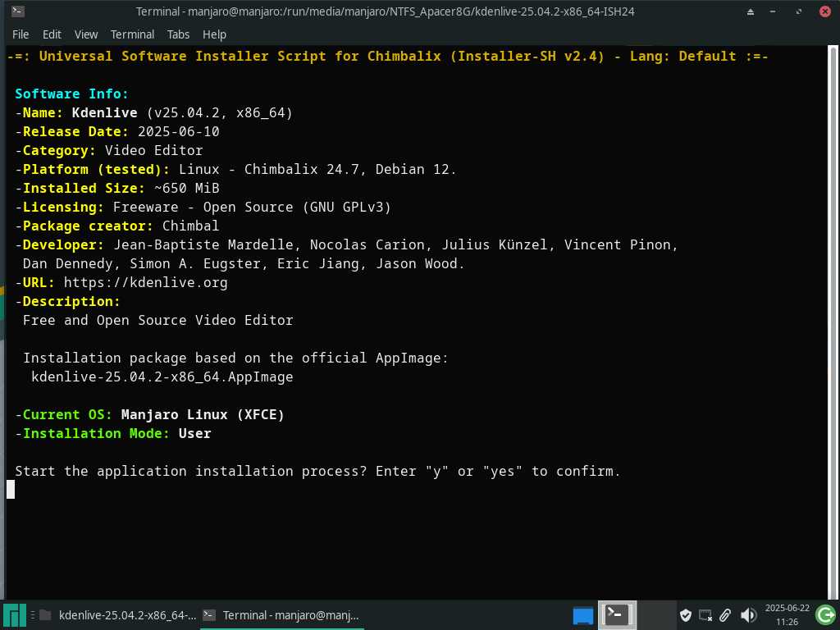
Task: Click the 'Chimbal' package creator text
Action: (x=190, y=226)
